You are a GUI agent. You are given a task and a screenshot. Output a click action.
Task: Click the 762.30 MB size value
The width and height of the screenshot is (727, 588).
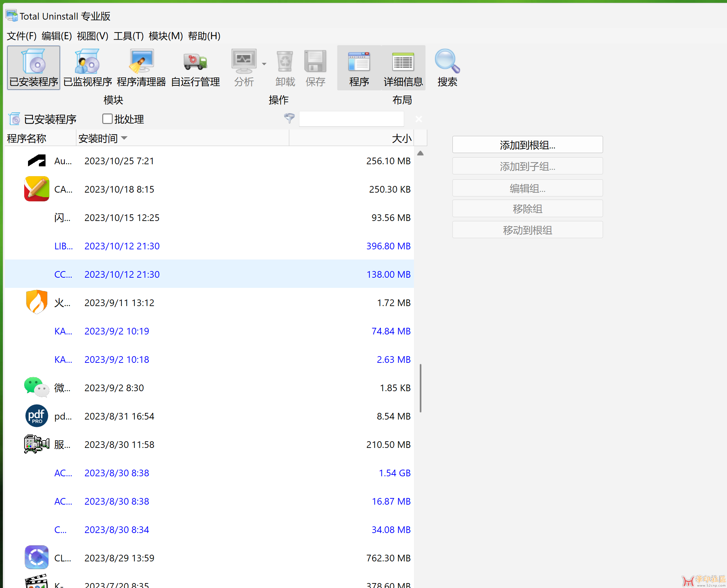tap(388, 558)
